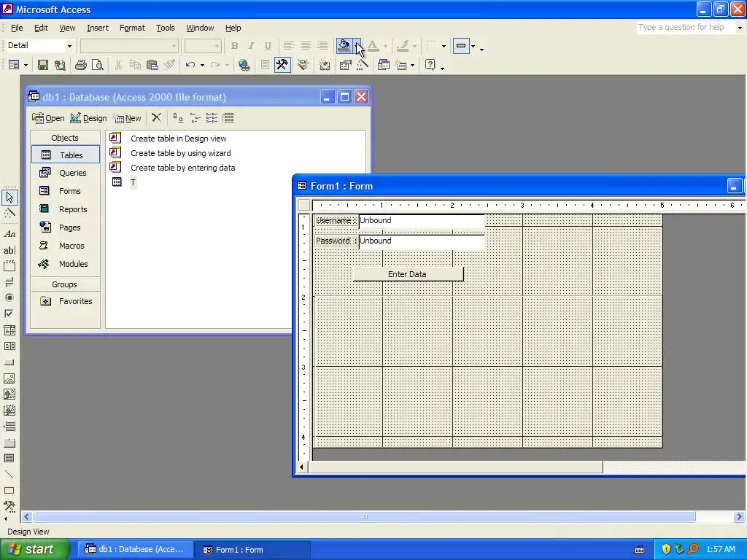Select the Page Break tool

pyautogui.click(x=9, y=427)
